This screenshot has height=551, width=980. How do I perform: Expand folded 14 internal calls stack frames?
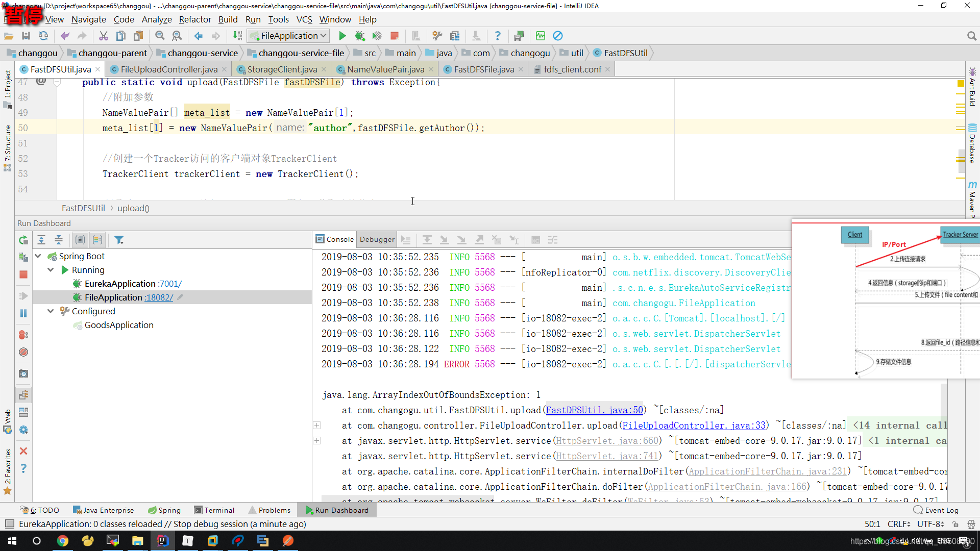317,425
